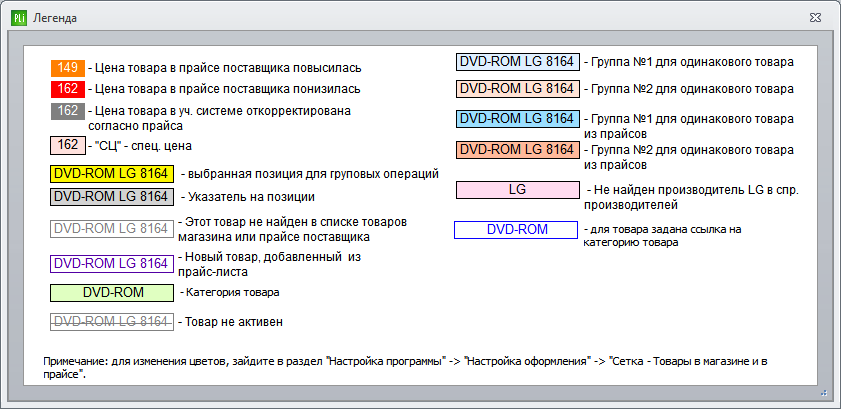This screenshot has height=409, width=841.
Task: Select the yellow DVD-ROM LG 8164 sample
Action: click(x=112, y=174)
